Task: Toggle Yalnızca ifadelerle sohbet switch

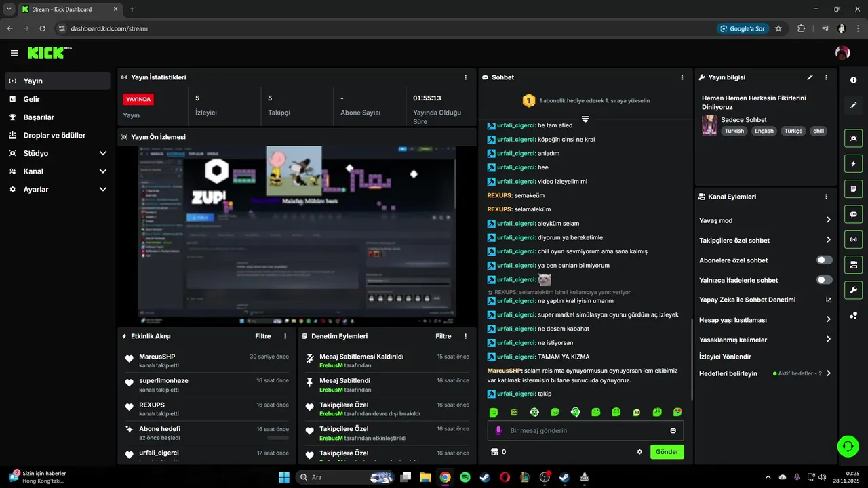Action: click(x=825, y=280)
